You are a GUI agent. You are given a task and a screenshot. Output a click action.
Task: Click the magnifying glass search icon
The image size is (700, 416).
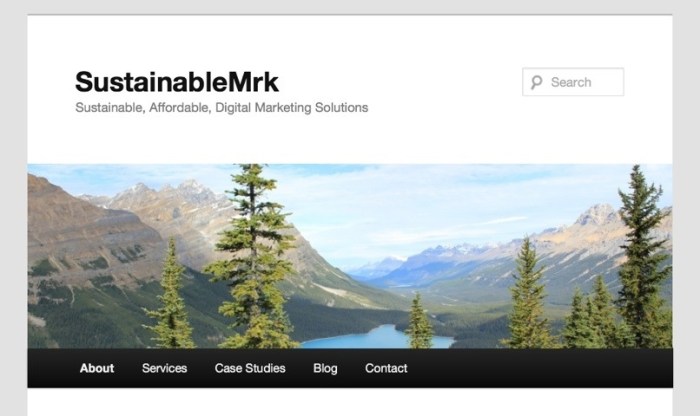click(x=537, y=82)
